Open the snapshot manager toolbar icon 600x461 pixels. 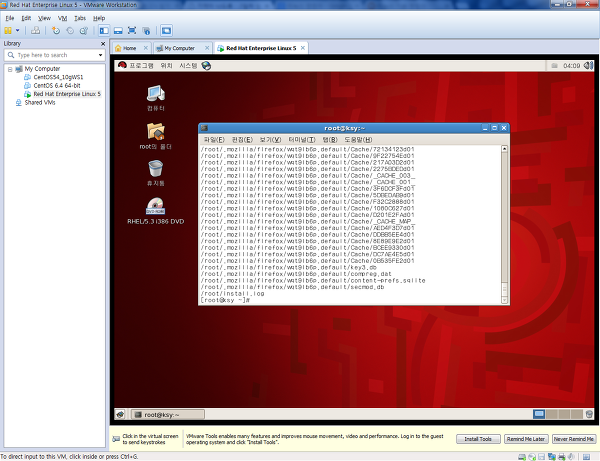tap(84, 31)
